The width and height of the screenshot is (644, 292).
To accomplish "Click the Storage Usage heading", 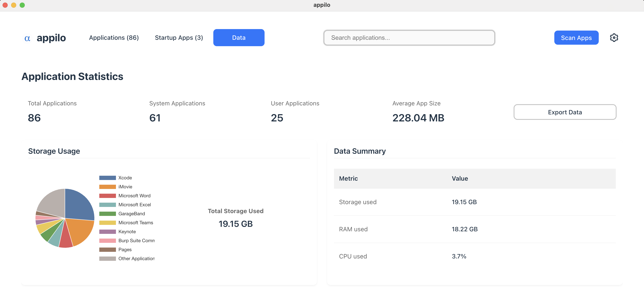I will pos(54,151).
